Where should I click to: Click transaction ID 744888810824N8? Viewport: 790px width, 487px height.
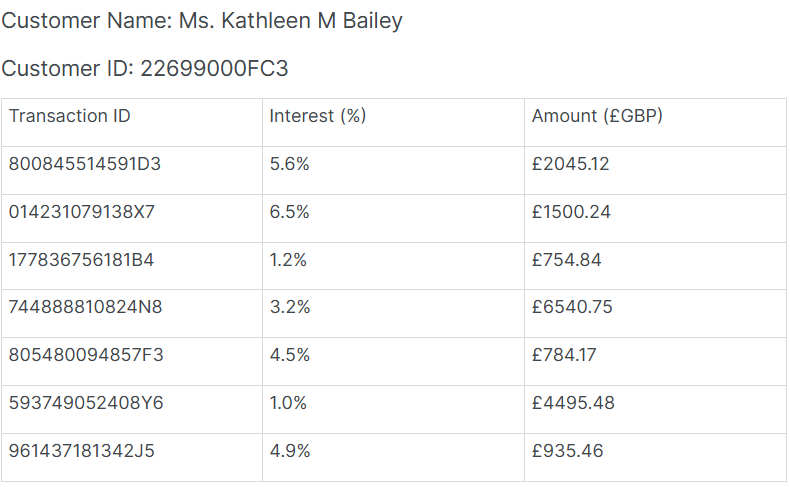click(85, 308)
